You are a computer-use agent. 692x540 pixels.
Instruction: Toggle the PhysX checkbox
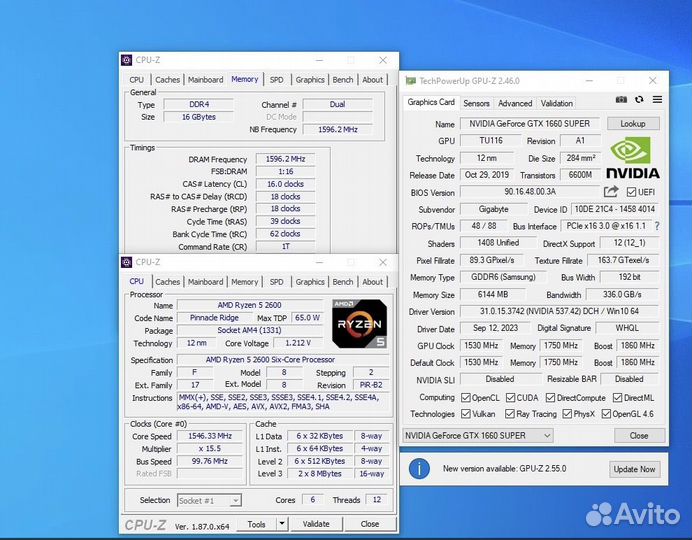tap(567, 414)
